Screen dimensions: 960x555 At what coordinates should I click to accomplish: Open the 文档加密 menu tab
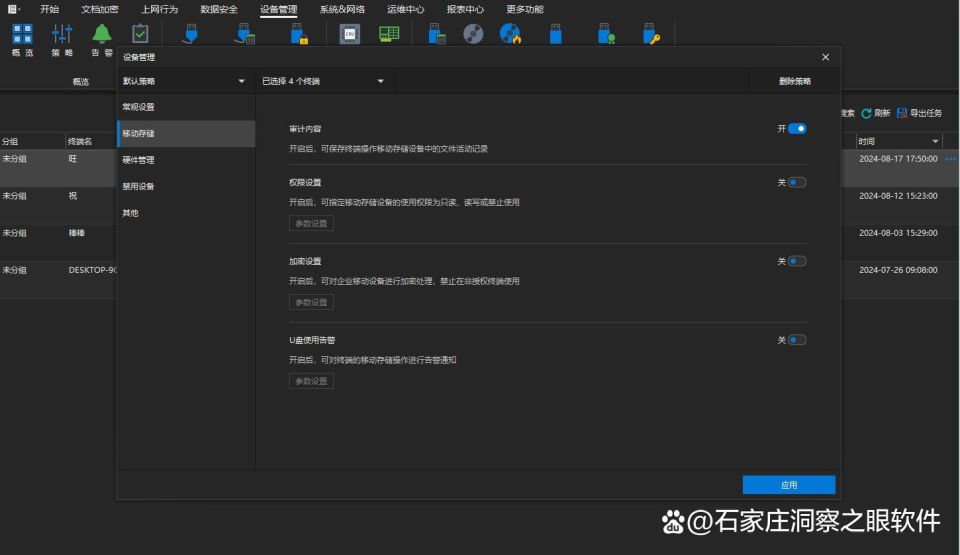coord(100,9)
